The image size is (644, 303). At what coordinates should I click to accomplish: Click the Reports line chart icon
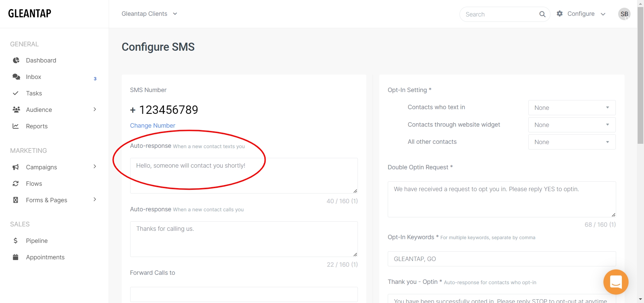coord(15,126)
